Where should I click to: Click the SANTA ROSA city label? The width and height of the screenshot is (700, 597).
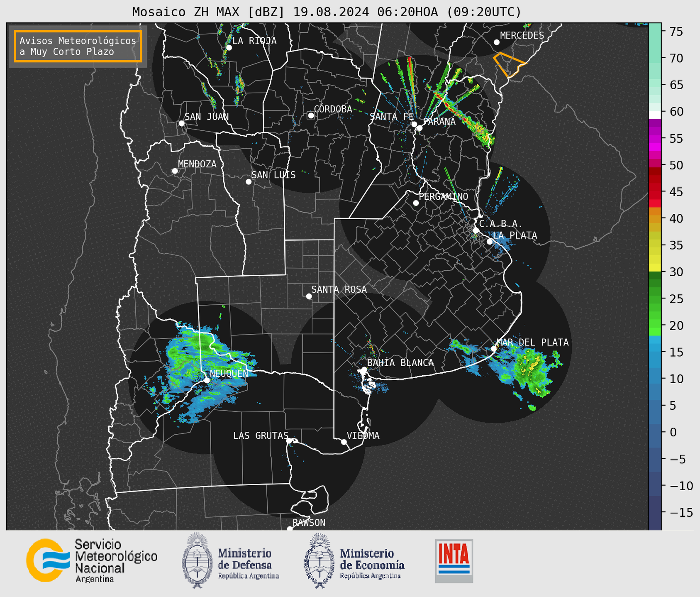[x=339, y=289]
